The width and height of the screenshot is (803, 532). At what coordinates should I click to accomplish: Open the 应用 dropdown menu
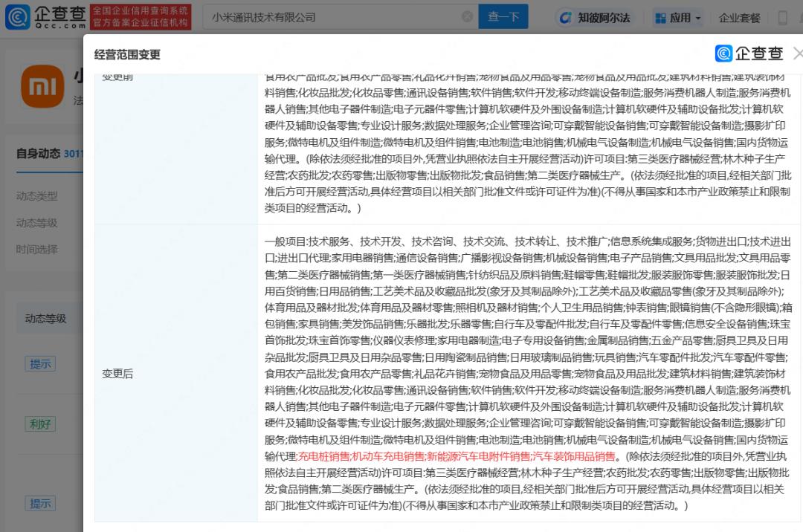coord(678,18)
